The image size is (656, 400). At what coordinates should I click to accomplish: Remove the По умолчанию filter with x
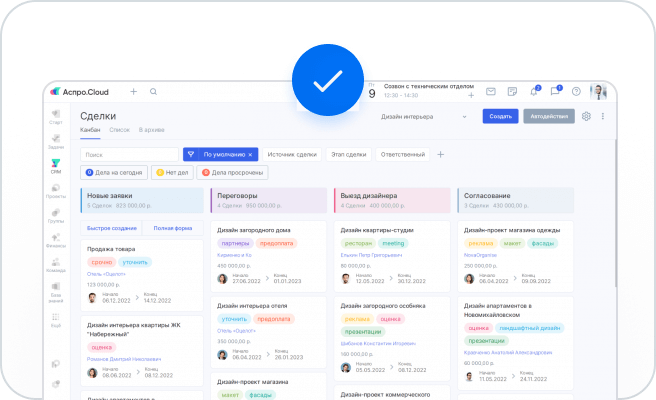tap(250, 155)
